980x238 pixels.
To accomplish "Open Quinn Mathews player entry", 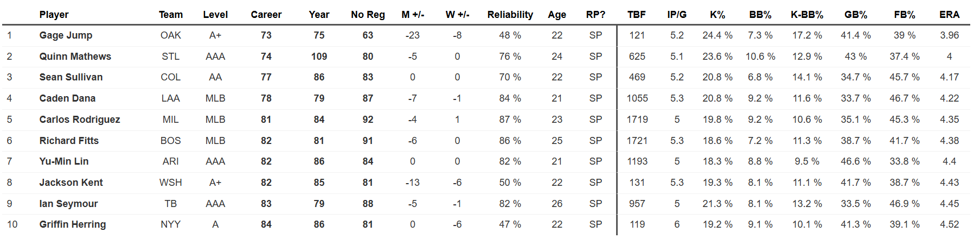I will click(75, 57).
